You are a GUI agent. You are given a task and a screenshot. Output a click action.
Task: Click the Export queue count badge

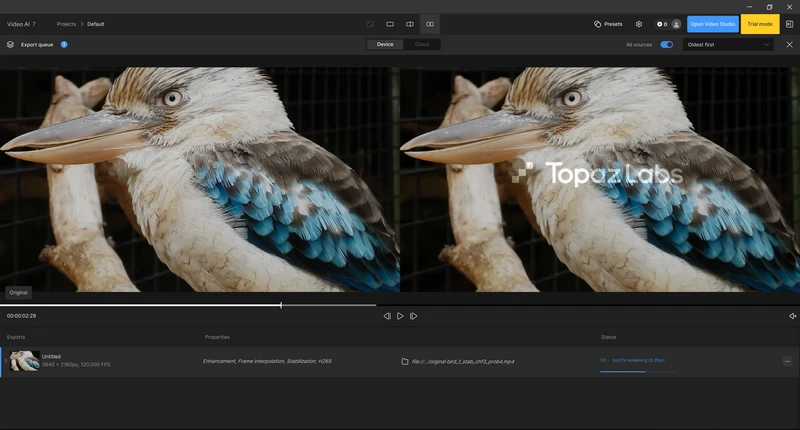click(64, 44)
